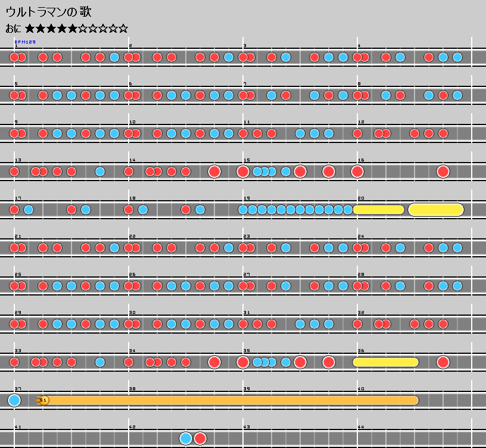Click the red note in measure 42

click(200, 438)
